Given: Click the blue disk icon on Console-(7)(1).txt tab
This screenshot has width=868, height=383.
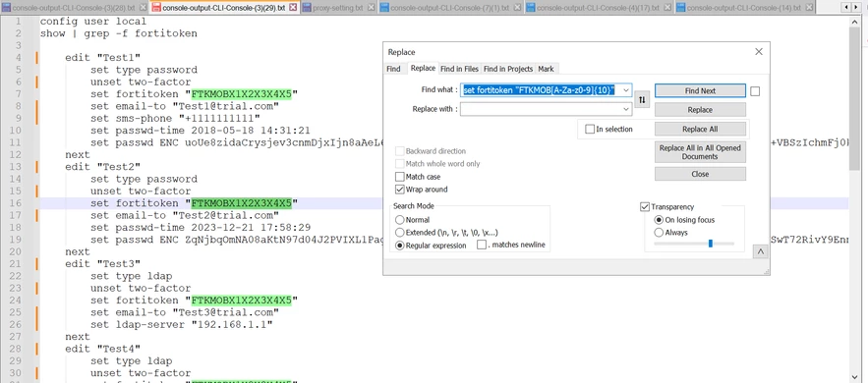Looking at the screenshot, I should click(x=384, y=8).
